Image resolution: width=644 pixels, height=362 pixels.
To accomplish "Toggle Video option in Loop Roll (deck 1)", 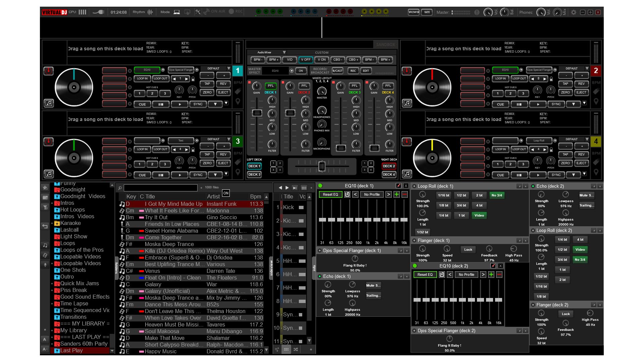I will pos(479,216).
